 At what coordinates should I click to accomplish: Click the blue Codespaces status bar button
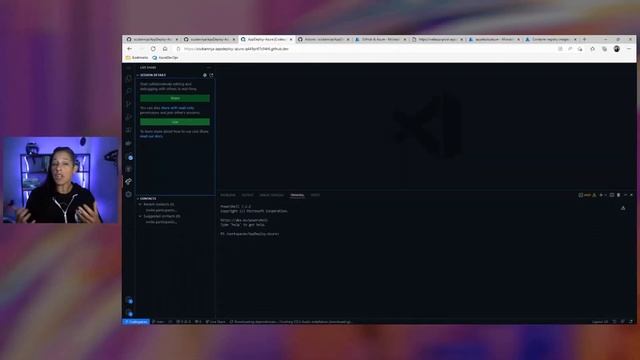tap(136, 322)
